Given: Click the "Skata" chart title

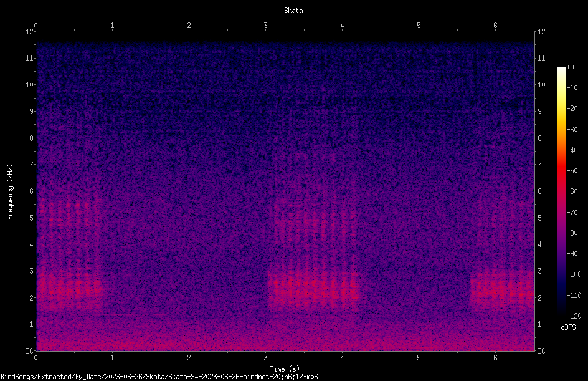Looking at the screenshot, I should (x=293, y=11).
